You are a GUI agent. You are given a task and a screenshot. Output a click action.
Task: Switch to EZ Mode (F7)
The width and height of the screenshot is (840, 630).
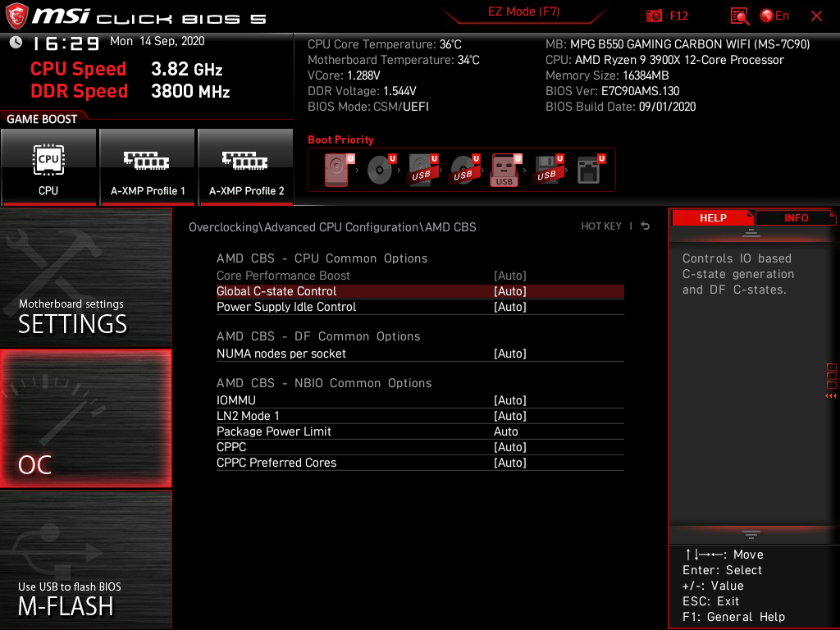pyautogui.click(x=523, y=11)
